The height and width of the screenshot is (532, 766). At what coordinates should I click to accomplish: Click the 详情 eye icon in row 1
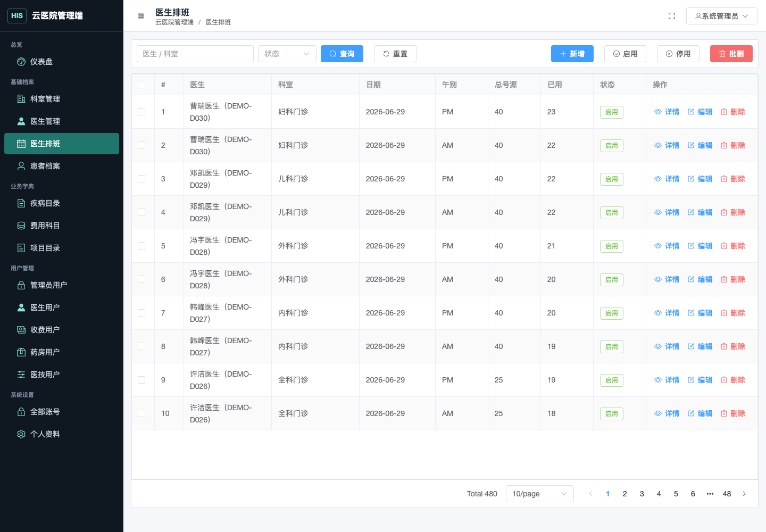coord(658,112)
